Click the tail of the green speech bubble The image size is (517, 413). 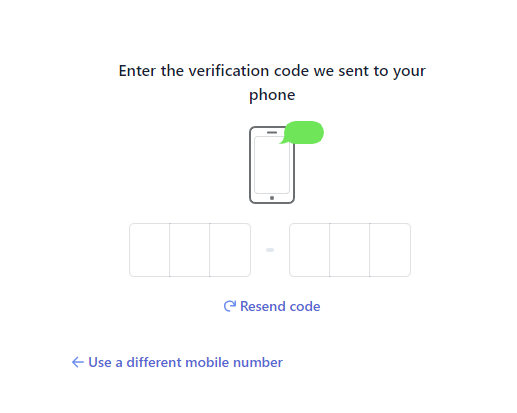point(283,141)
